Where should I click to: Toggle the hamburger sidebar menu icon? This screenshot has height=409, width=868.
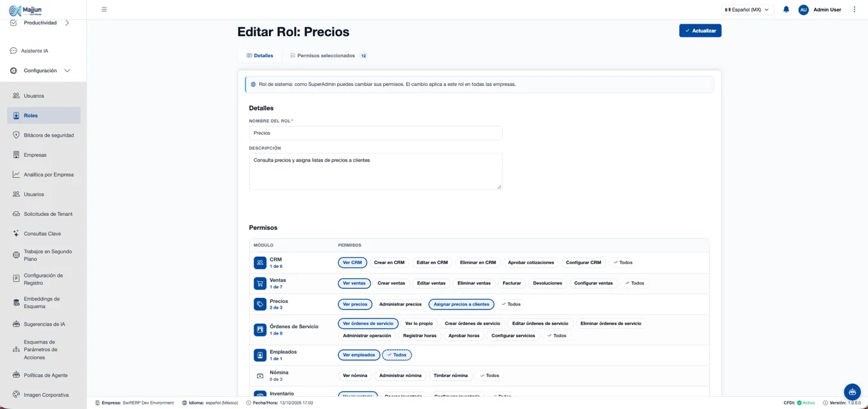pos(104,10)
